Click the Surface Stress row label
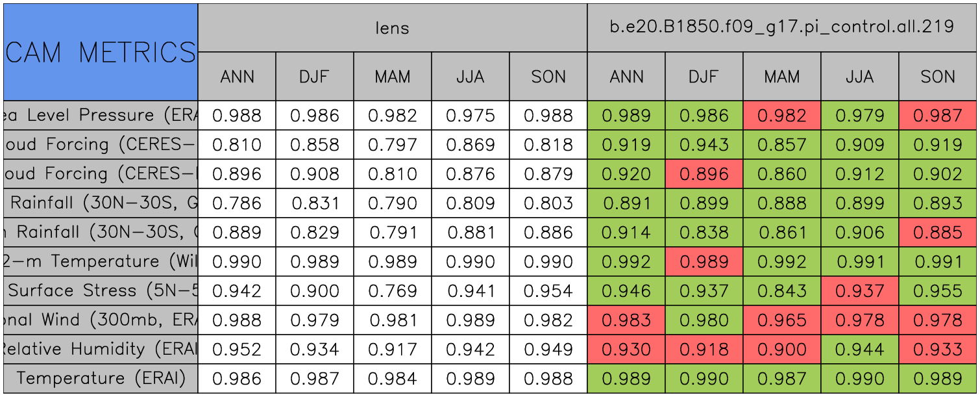 pyautogui.click(x=101, y=290)
